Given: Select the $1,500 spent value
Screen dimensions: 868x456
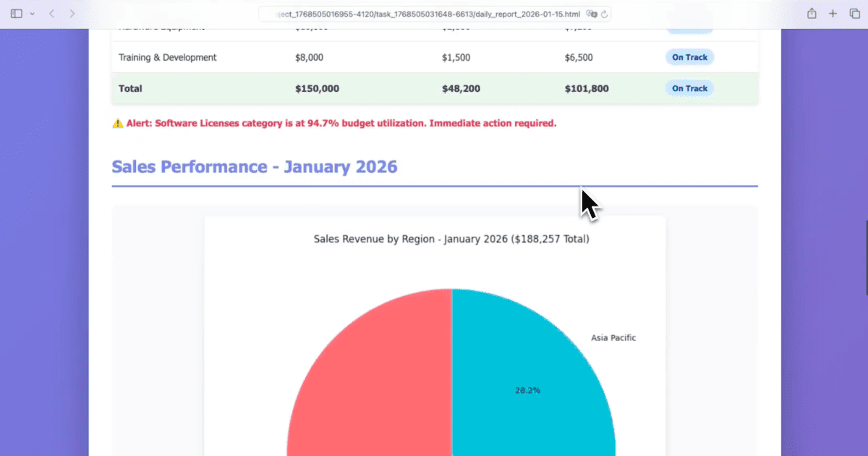Looking at the screenshot, I should pos(456,57).
